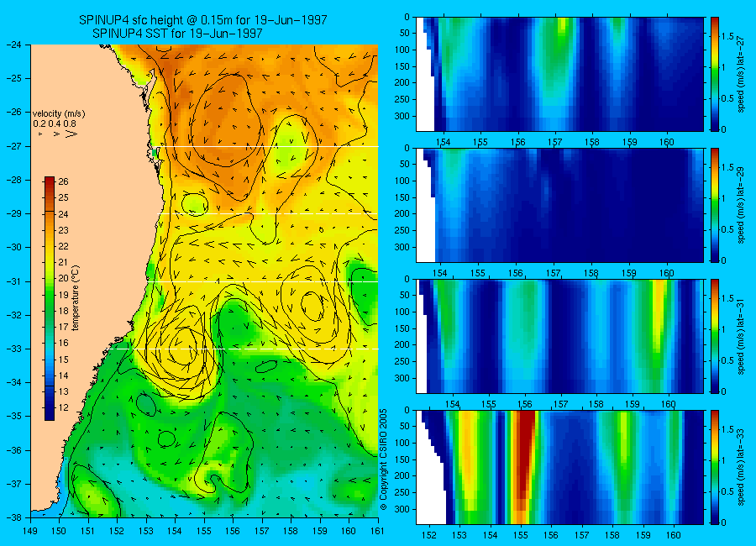Click the lat=-27 speed cross-section panel
The image size is (756, 546).
coord(559,74)
